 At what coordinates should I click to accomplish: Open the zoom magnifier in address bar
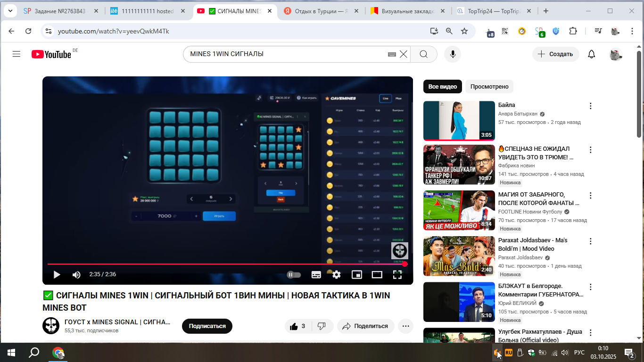point(449,31)
